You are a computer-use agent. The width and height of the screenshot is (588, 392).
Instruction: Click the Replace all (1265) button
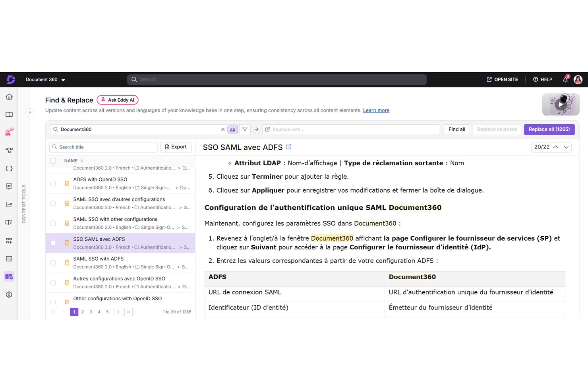coord(549,129)
